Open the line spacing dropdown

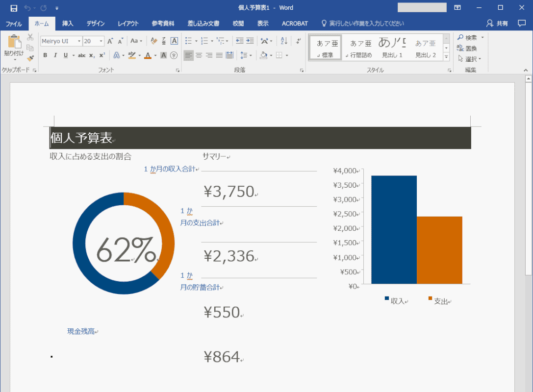[x=246, y=55]
